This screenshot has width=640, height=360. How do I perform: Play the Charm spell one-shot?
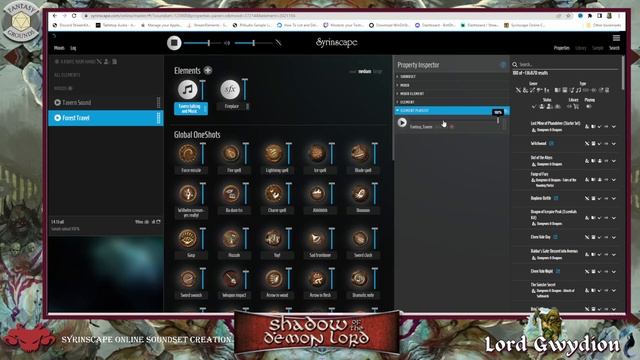(273, 193)
